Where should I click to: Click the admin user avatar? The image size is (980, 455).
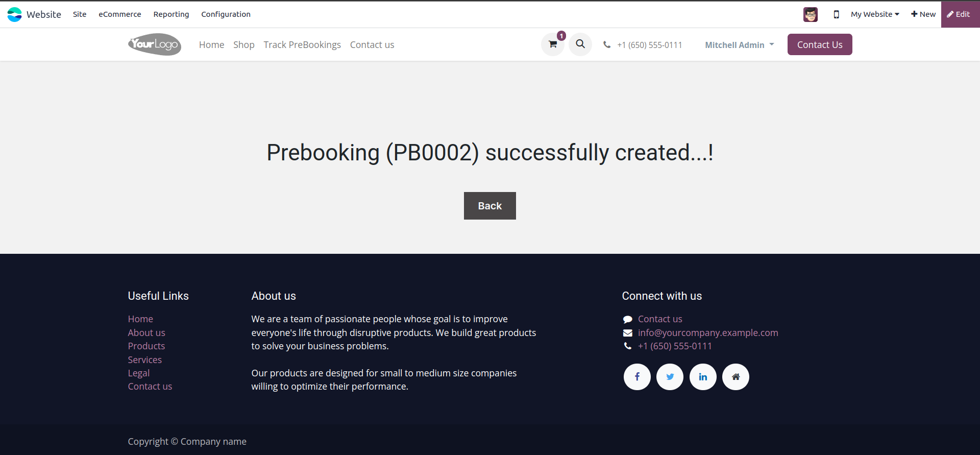click(810, 14)
